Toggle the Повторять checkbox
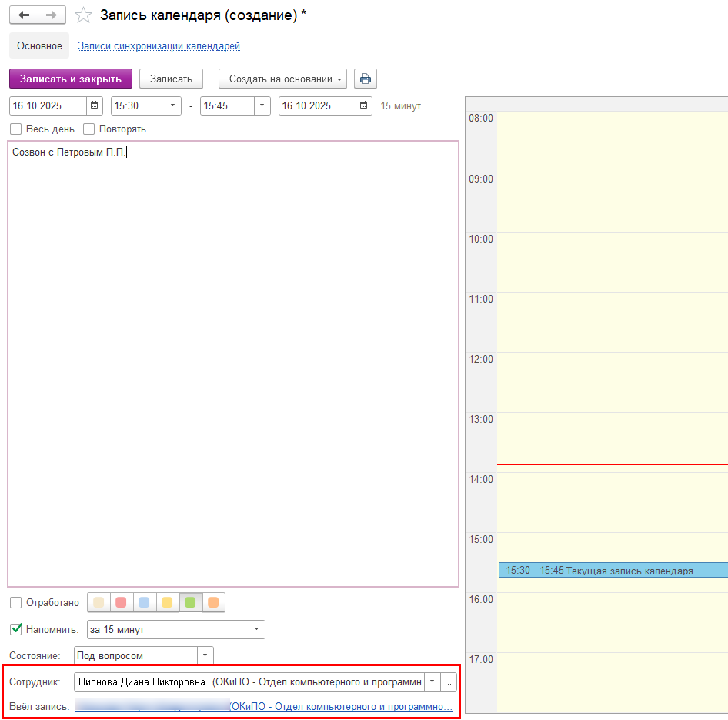The width and height of the screenshot is (728, 720). tap(89, 129)
